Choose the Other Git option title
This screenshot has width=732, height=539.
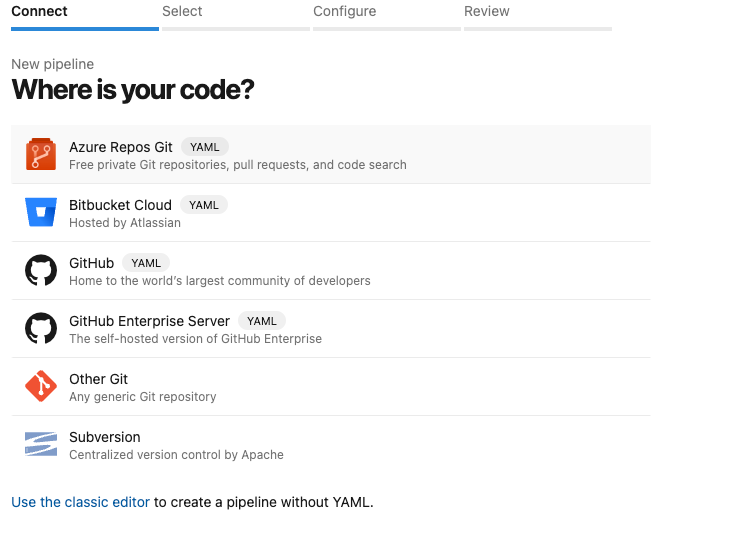[99, 379]
